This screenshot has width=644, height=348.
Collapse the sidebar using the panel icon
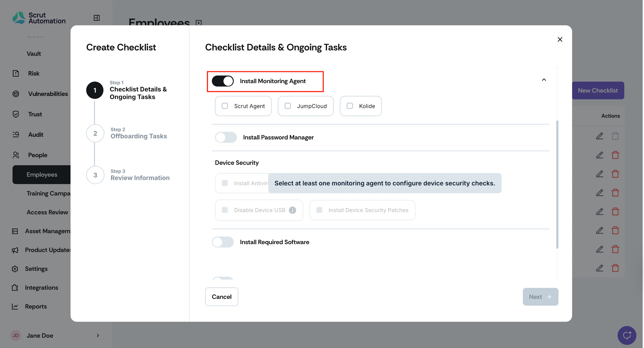pos(96,18)
